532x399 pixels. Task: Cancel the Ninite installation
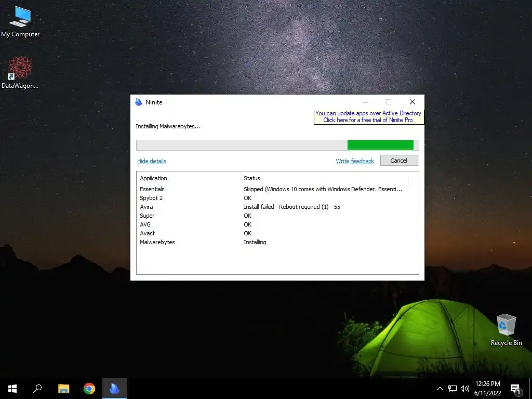point(399,161)
